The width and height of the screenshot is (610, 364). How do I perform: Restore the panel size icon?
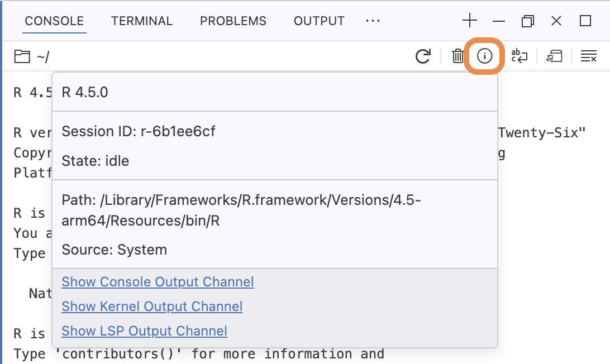(527, 21)
